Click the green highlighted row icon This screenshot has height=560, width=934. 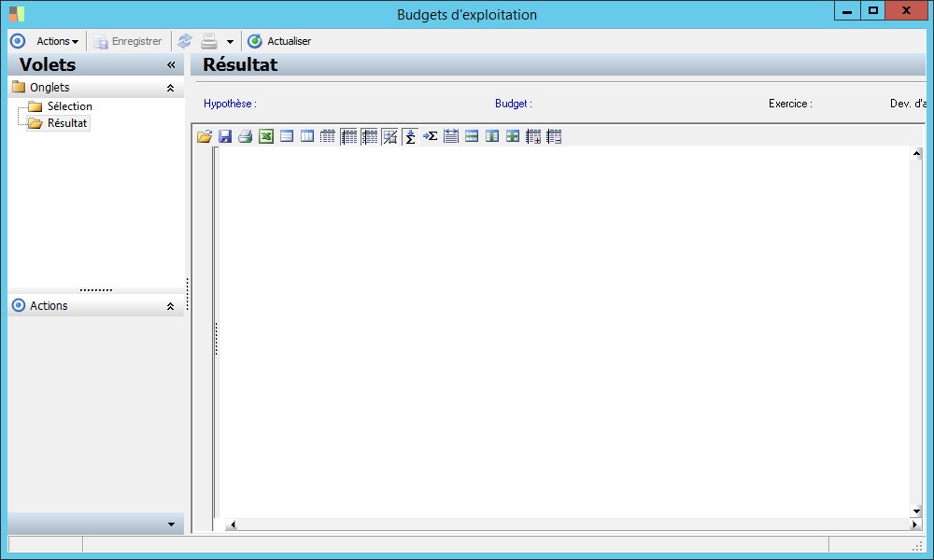pos(471,136)
